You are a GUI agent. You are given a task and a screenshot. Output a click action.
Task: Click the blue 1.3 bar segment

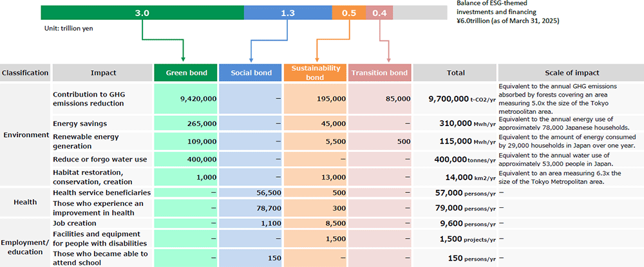288,13
